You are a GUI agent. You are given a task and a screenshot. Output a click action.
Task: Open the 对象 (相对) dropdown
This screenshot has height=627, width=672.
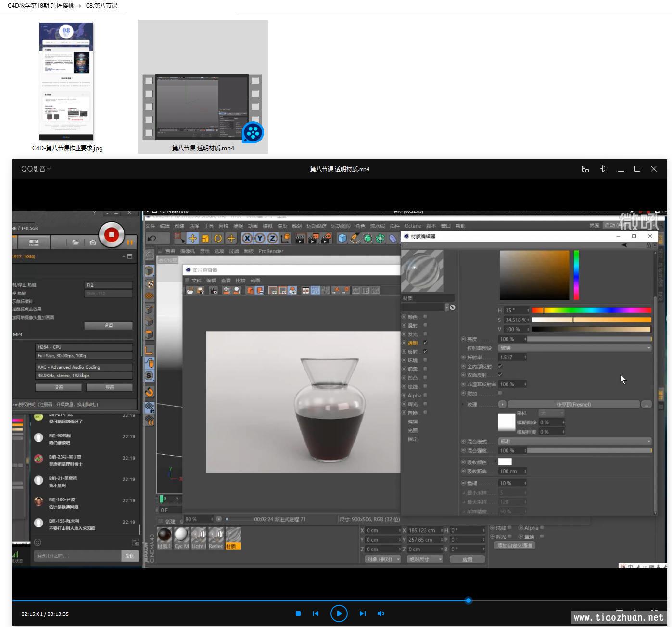click(383, 559)
